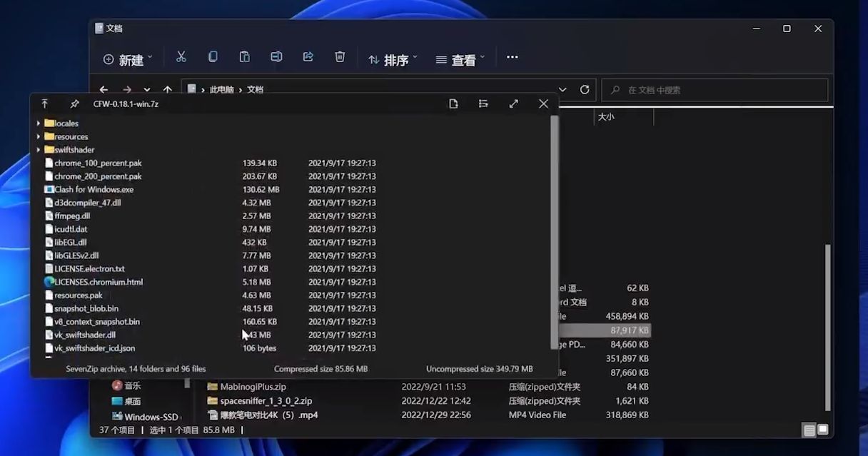Image resolution: width=868 pixels, height=456 pixels.
Task: Click the search box 在 文档 中搜索
Action: tap(715, 90)
